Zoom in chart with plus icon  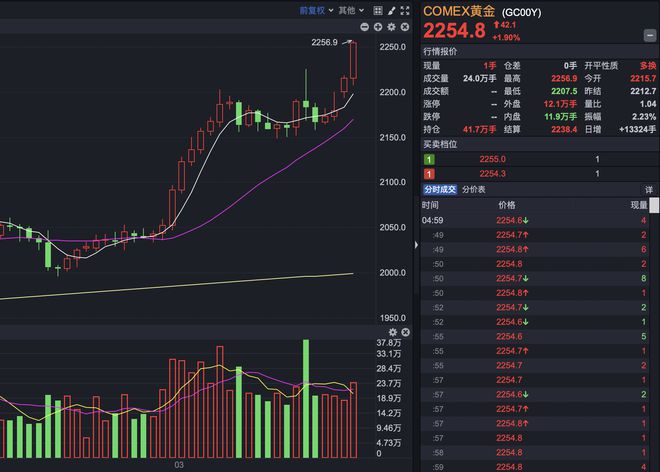click(x=378, y=27)
